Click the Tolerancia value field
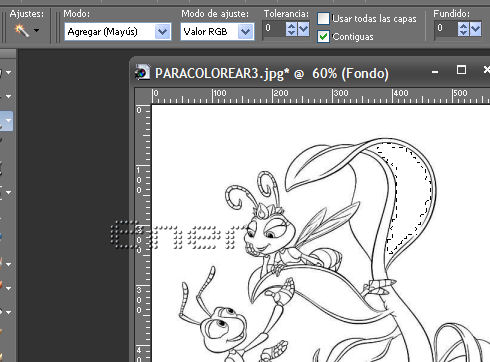490x362 pixels. 274,29
